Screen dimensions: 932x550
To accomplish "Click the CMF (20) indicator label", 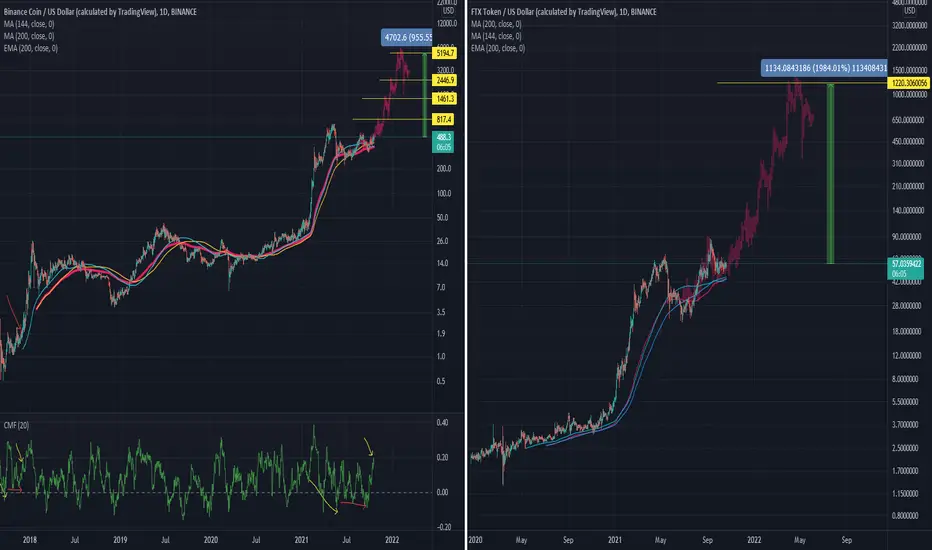I will [x=16, y=425].
